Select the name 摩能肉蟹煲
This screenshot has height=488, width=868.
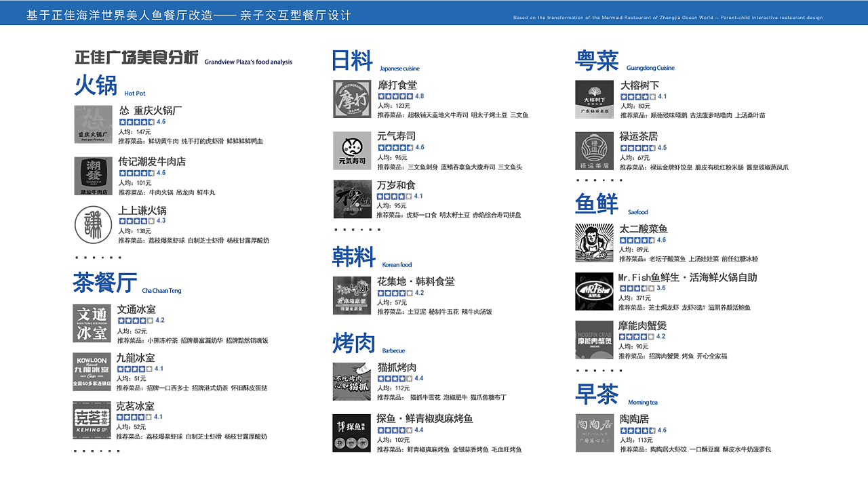[x=643, y=326]
